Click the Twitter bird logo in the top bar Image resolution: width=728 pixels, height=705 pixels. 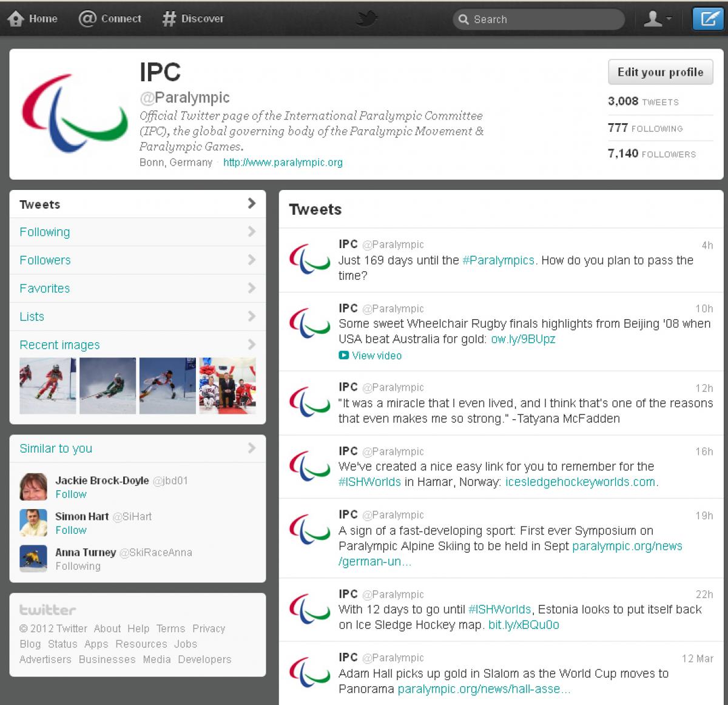tap(366, 19)
